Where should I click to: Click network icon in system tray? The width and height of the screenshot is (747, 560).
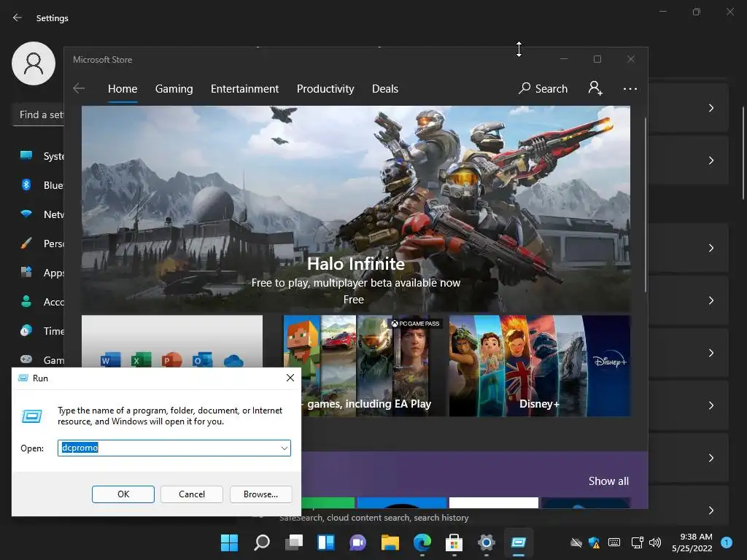click(637, 542)
